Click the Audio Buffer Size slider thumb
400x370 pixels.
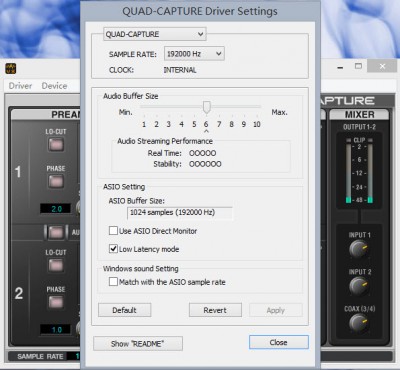coord(207,107)
